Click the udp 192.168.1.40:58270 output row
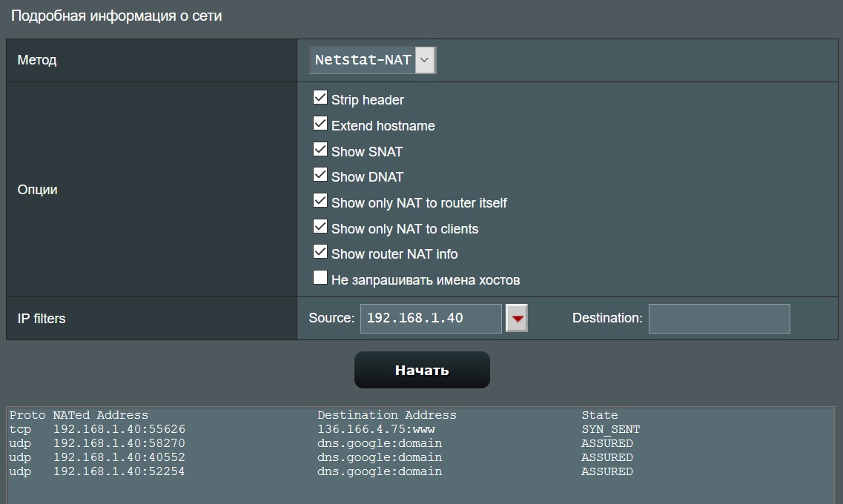The width and height of the screenshot is (843, 504). [119, 443]
